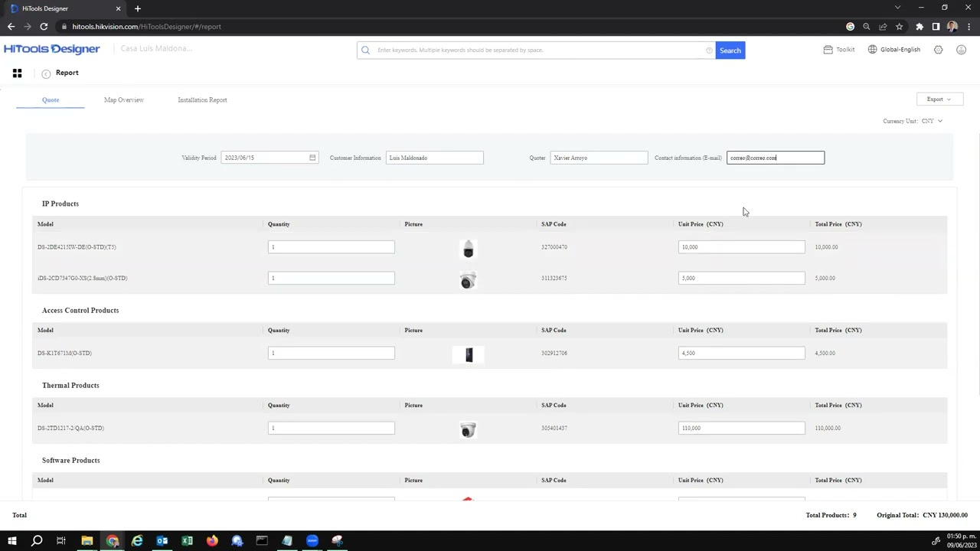Viewport: 980px width, 551px height.
Task: Open Excel from the taskbar
Action: click(187, 541)
